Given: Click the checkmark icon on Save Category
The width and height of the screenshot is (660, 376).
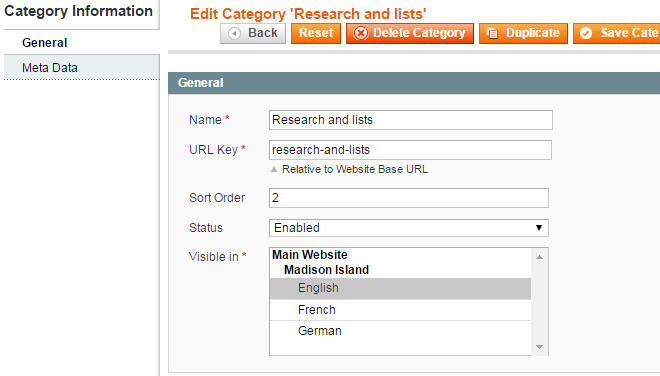Looking at the screenshot, I should point(586,33).
